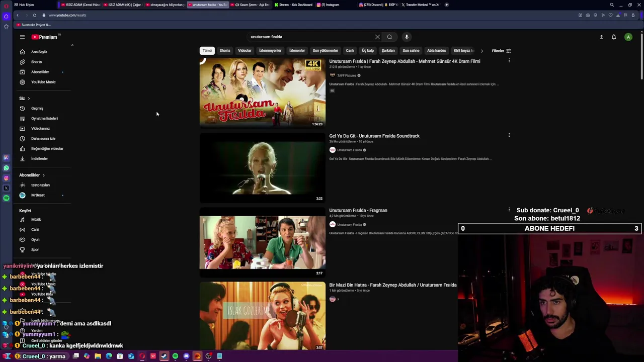Reload the page in the browser
Screen dimensions: 644x362
[34, 15]
